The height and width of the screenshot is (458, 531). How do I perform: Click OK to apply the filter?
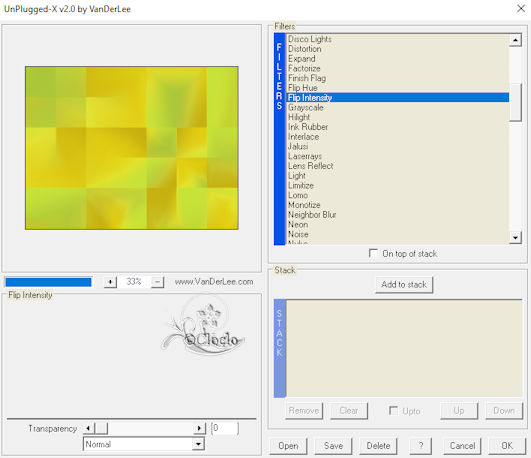click(507, 445)
